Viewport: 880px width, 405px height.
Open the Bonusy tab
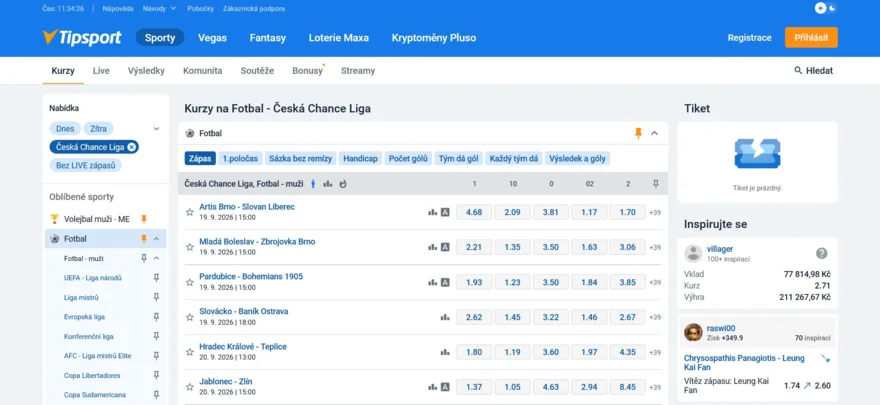click(x=308, y=71)
